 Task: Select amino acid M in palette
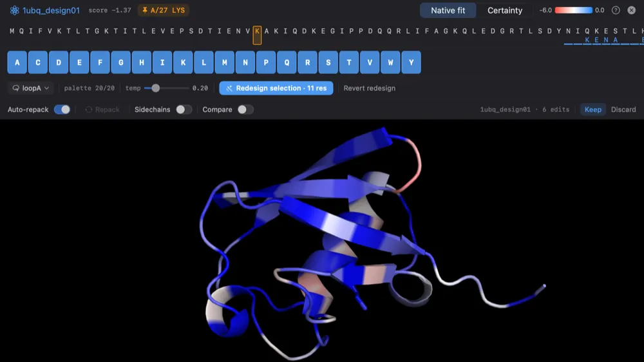(x=225, y=62)
